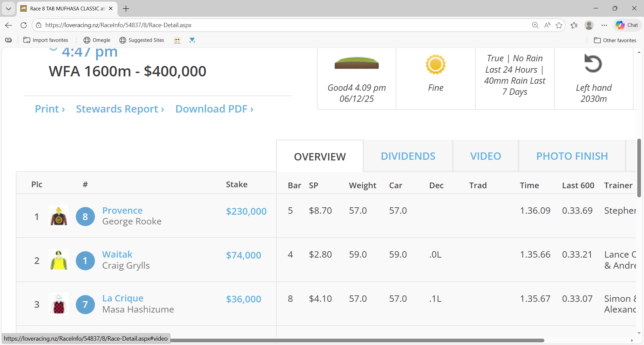Add page to favorites with star icon
Image resolution: width=644 pixels, height=345 pixels.
pyautogui.click(x=559, y=25)
